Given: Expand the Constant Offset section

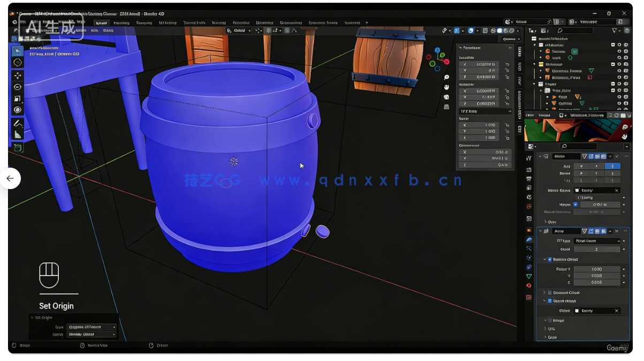Looking at the screenshot, I should [545, 292].
